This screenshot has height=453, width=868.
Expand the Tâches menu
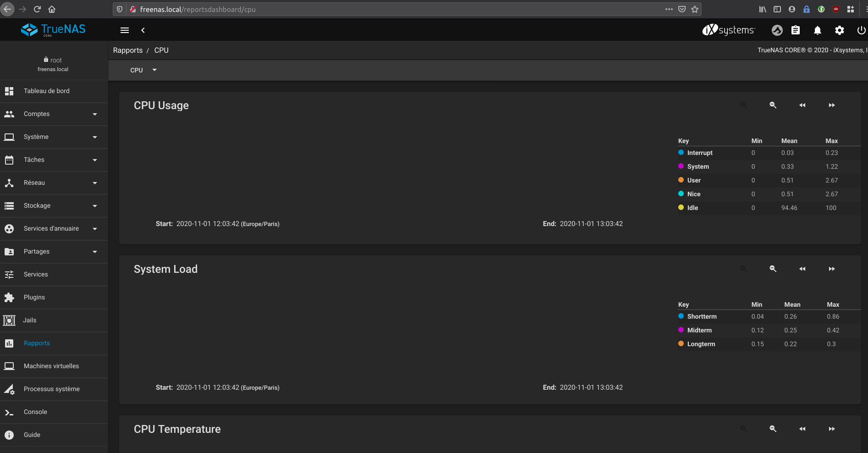pyautogui.click(x=54, y=160)
